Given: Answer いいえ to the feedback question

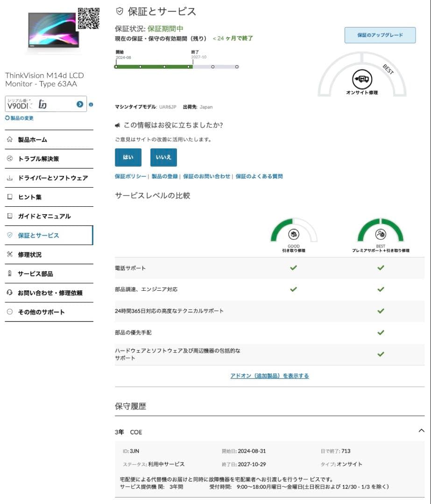Looking at the screenshot, I should click(163, 157).
